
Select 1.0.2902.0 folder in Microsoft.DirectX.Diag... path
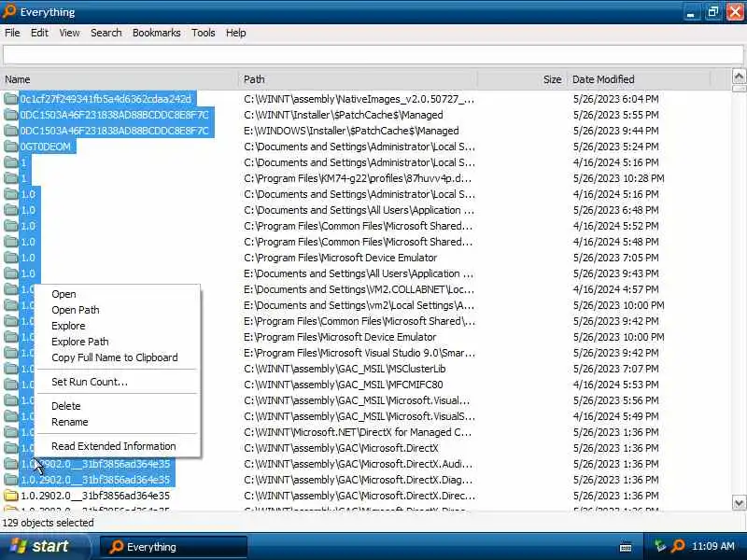(95, 480)
